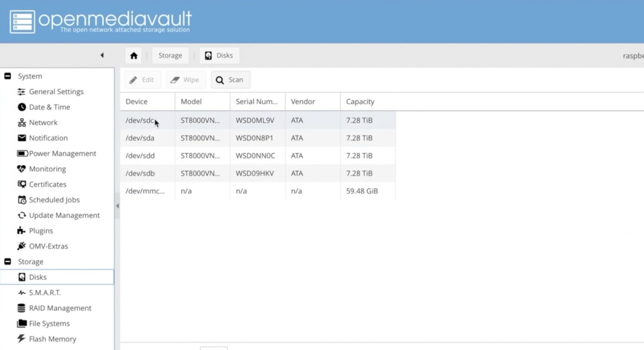Open Notification envelope item
The width and height of the screenshot is (644, 350).
48,138
